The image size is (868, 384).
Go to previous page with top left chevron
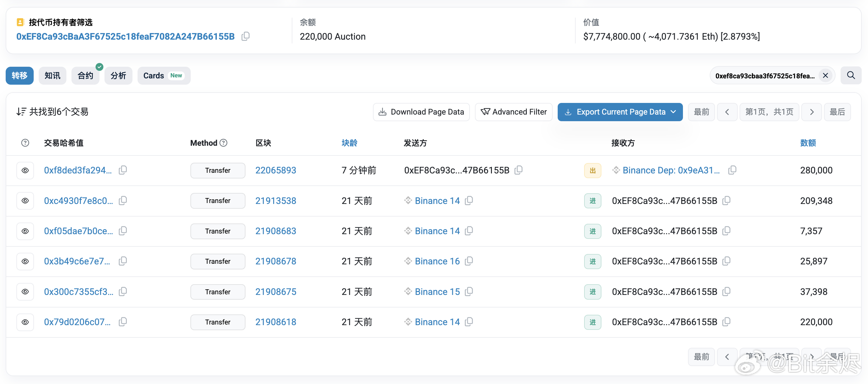[x=727, y=112]
